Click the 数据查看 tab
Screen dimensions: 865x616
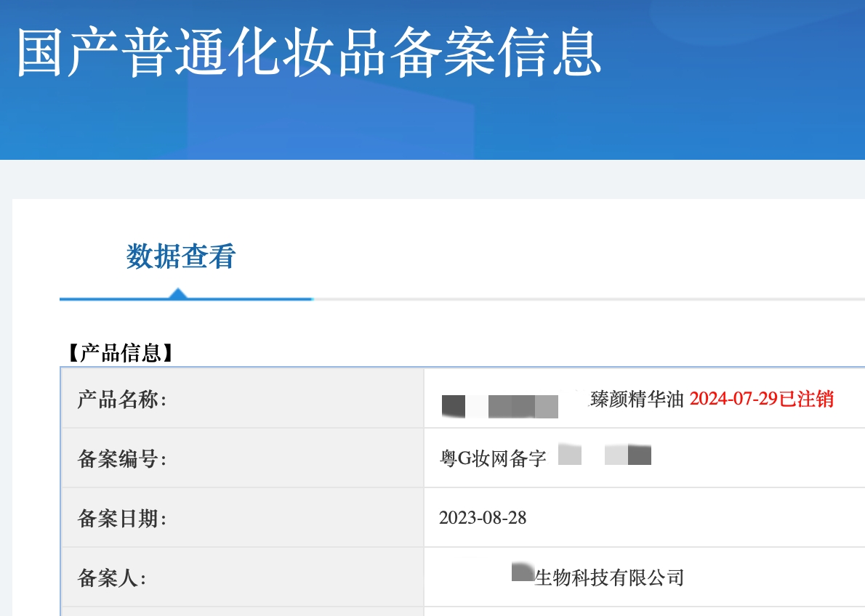point(181,257)
